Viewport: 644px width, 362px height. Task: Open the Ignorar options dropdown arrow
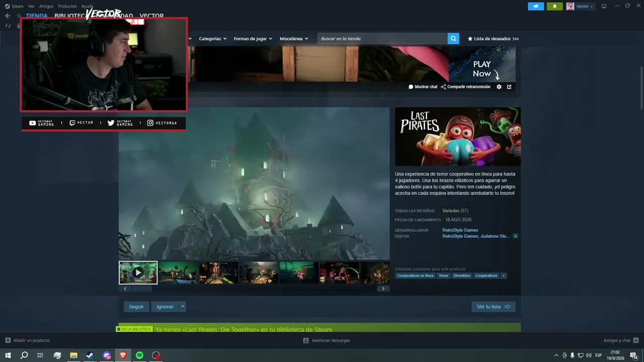pos(183,307)
